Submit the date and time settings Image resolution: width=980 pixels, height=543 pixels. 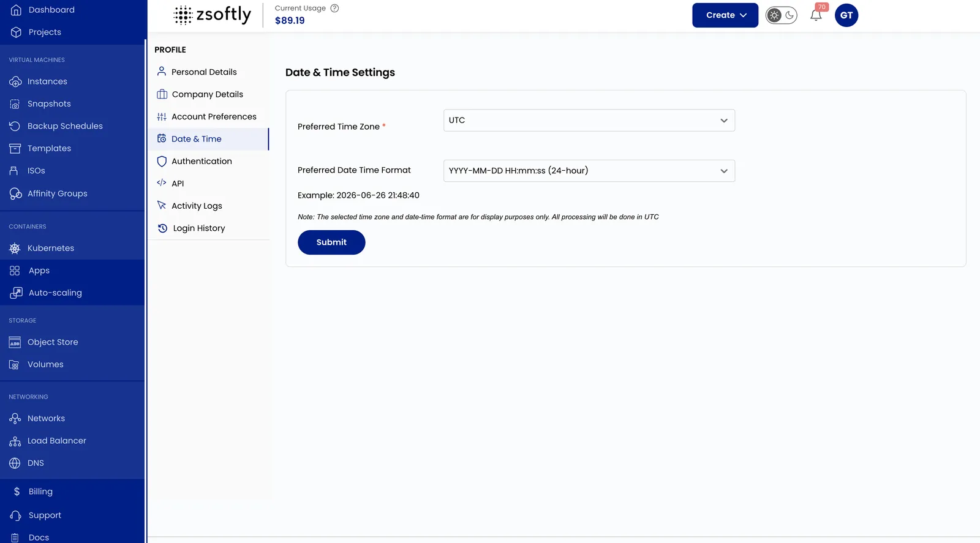(331, 242)
